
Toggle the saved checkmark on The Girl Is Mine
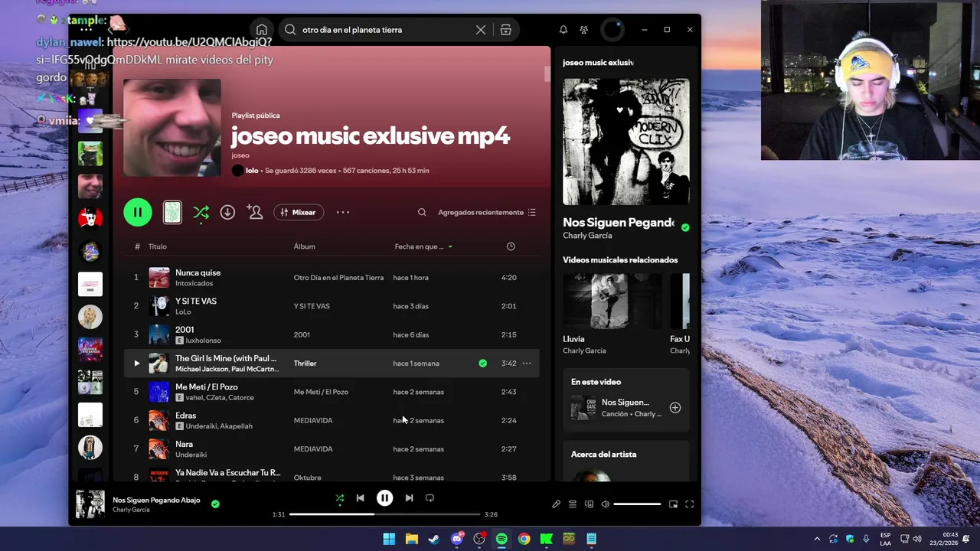tap(482, 364)
